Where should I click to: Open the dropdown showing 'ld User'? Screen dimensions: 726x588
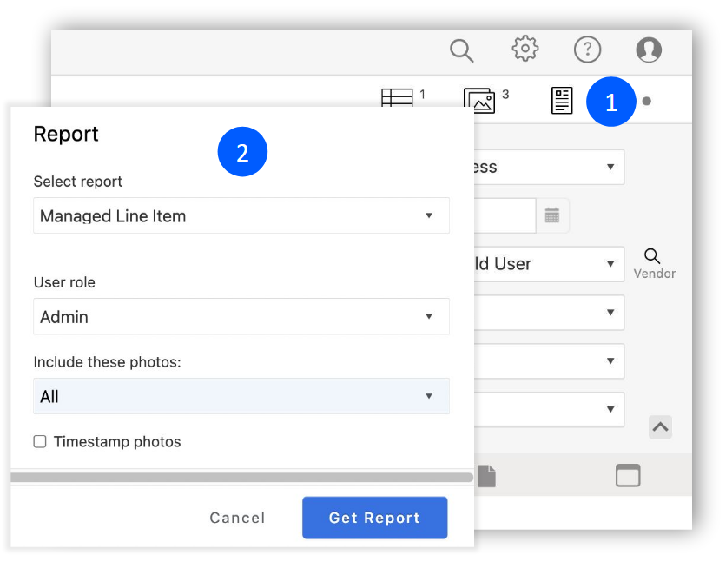pos(549,264)
